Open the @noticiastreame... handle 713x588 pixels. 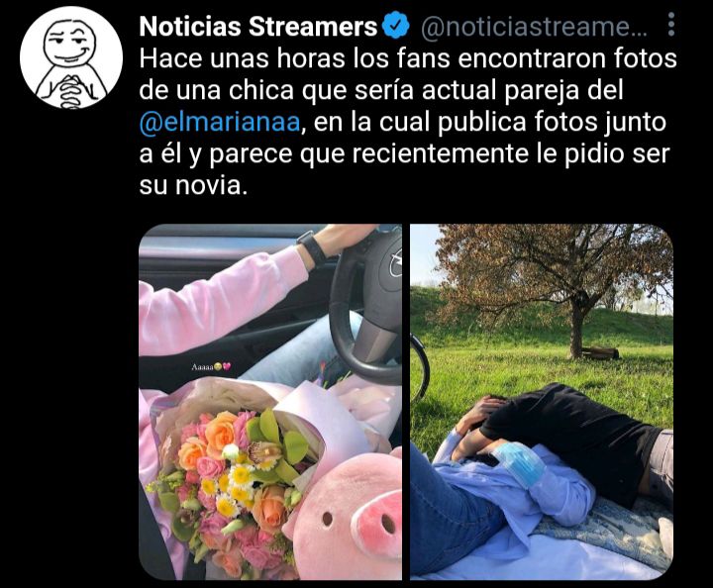pyautogui.click(x=534, y=28)
